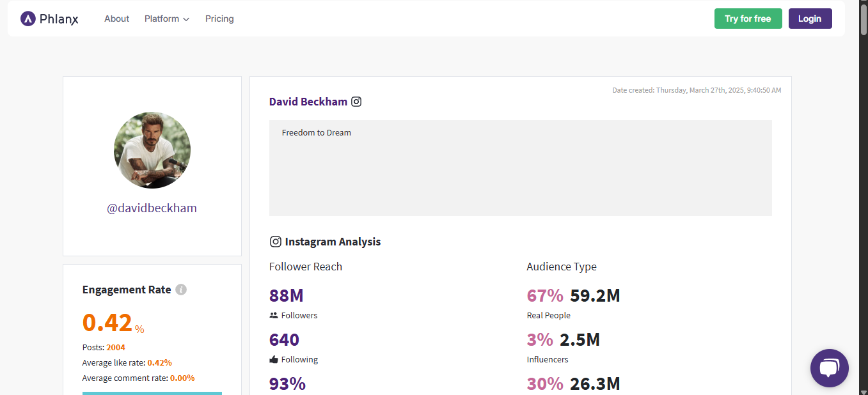Click the 0.42% engagement rate figure
The image size is (868, 395).
click(113, 323)
